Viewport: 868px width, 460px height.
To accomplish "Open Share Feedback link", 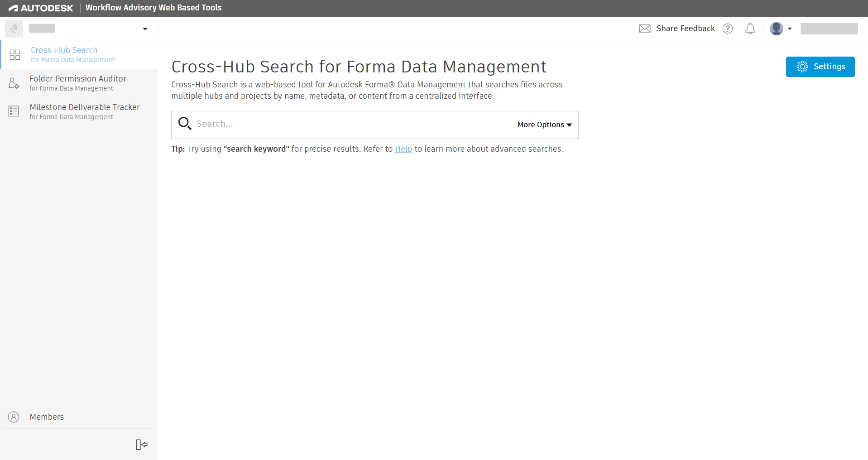I will (x=685, y=29).
